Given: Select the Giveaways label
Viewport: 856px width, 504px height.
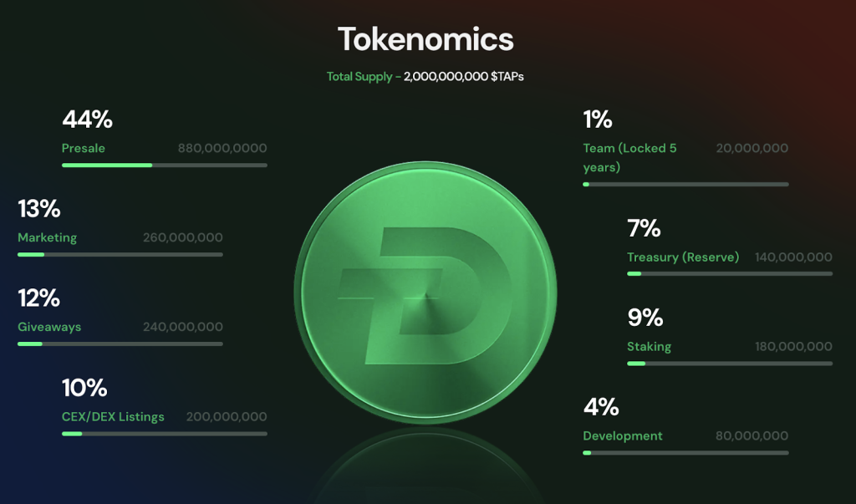Looking at the screenshot, I should 49,327.
